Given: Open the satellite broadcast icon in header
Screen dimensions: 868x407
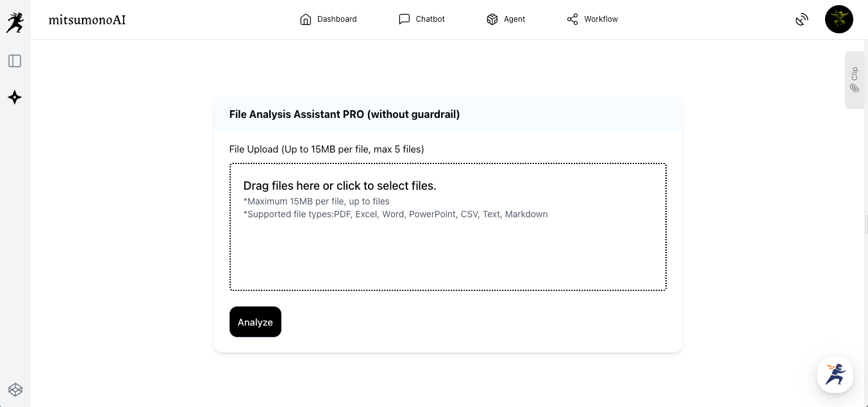Looking at the screenshot, I should click(x=802, y=19).
